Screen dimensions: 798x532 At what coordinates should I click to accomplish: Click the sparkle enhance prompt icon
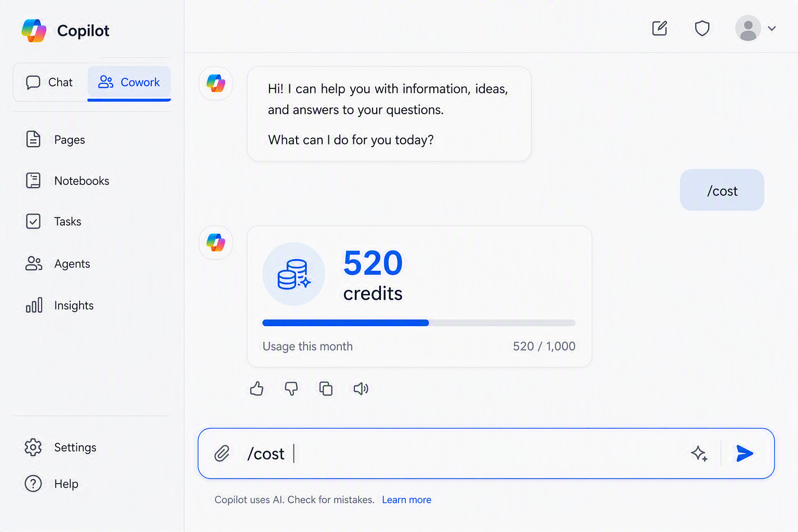pyautogui.click(x=699, y=454)
